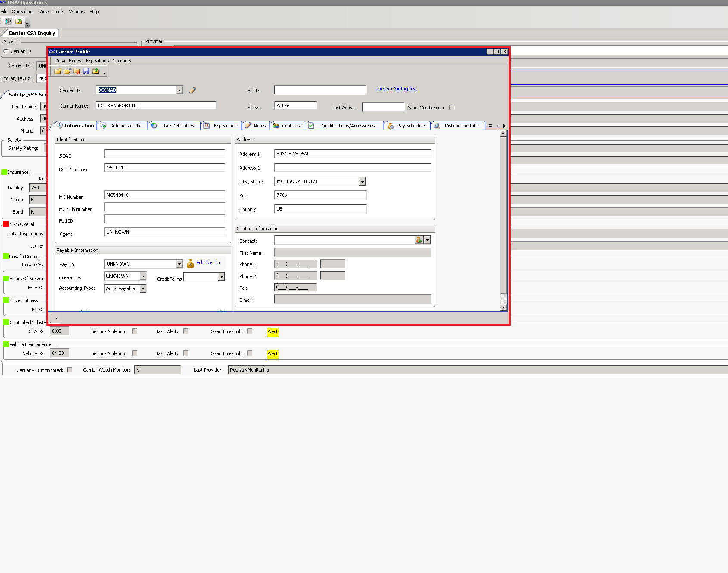Click the yellow Alert button in CSA % row
The width and height of the screenshot is (728, 573).
(x=273, y=332)
